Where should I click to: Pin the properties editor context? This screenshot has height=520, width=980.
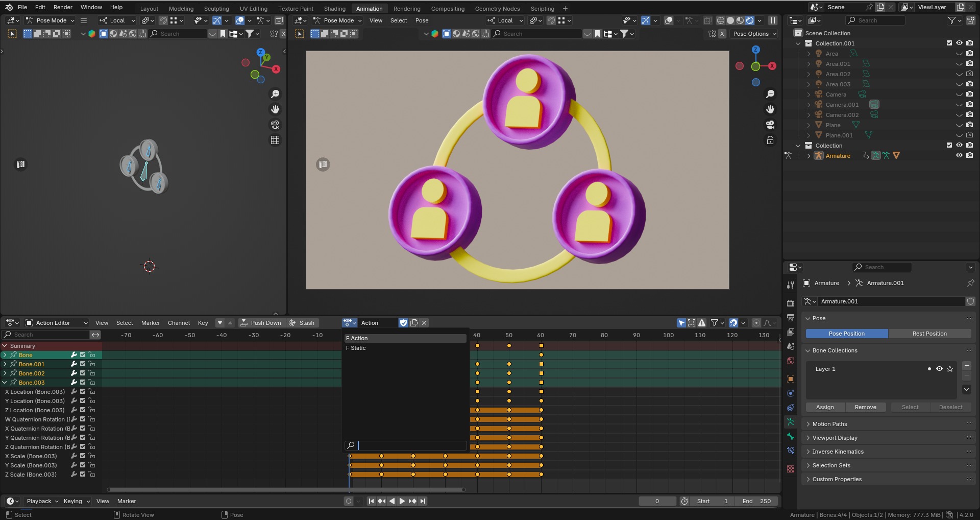tap(970, 283)
